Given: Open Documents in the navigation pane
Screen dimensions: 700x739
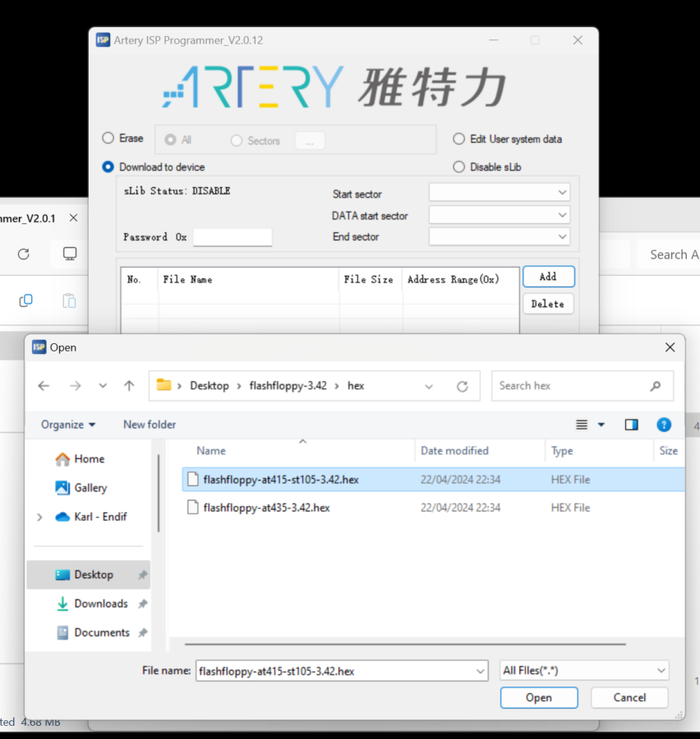Looking at the screenshot, I should [102, 632].
